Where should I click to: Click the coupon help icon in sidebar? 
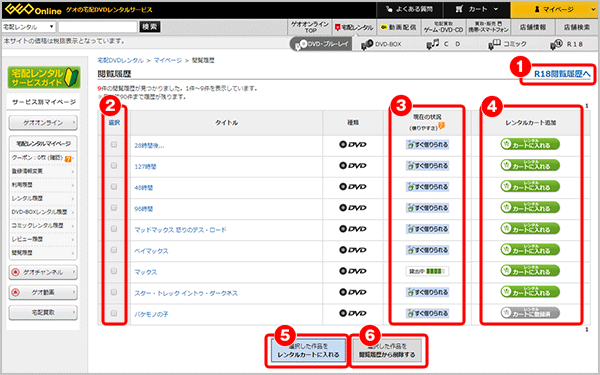(x=68, y=158)
